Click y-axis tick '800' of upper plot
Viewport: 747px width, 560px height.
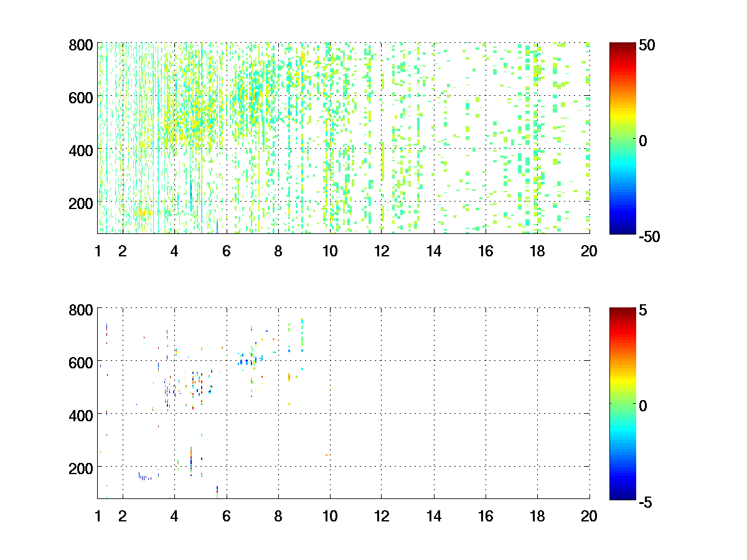point(82,45)
